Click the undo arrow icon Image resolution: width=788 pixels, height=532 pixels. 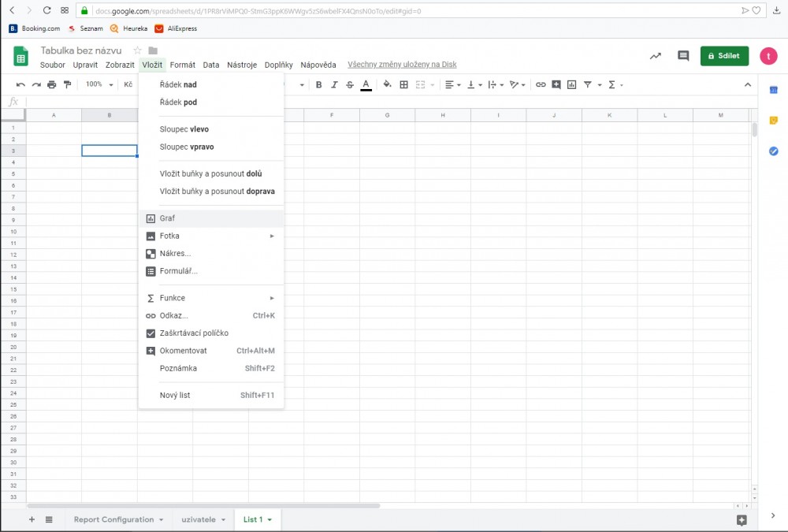20,84
